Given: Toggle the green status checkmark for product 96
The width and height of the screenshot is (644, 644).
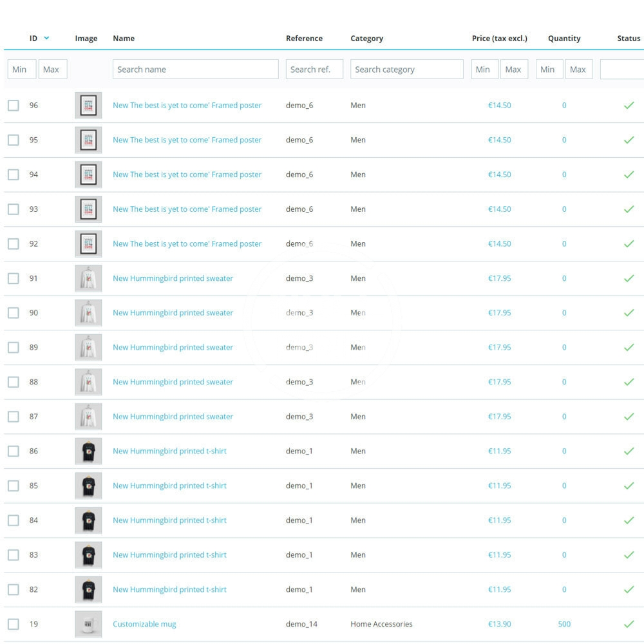Looking at the screenshot, I should (x=629, y=106).
